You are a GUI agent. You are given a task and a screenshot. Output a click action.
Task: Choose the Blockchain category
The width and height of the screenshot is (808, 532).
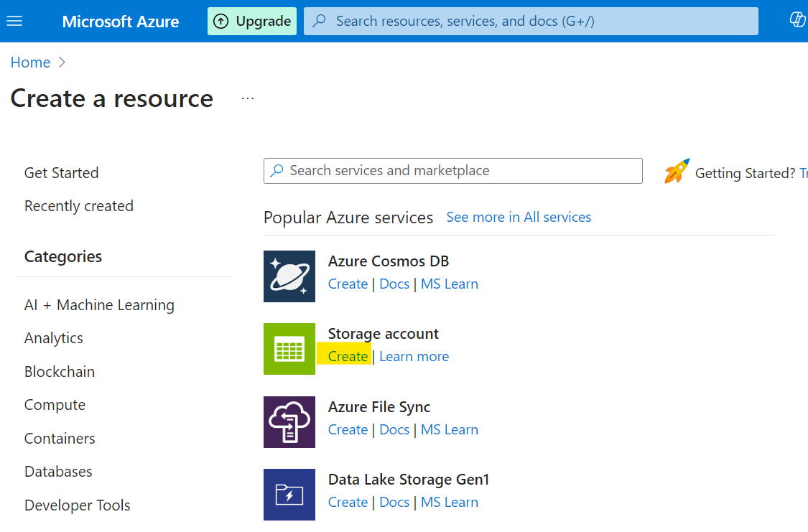pos(60,372)
